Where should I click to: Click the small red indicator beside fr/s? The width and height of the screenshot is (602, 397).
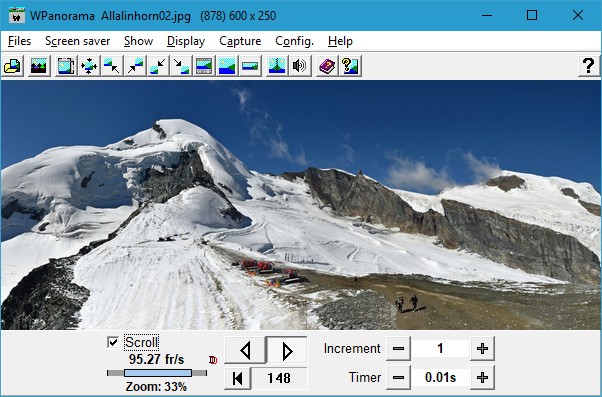(213, 360)
